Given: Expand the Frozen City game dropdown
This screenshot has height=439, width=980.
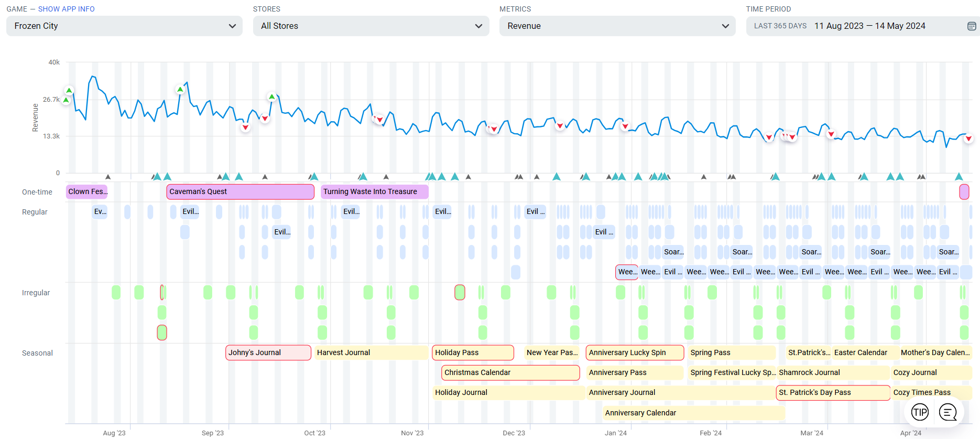Looking at the screenshot, I should coord(124,26).
